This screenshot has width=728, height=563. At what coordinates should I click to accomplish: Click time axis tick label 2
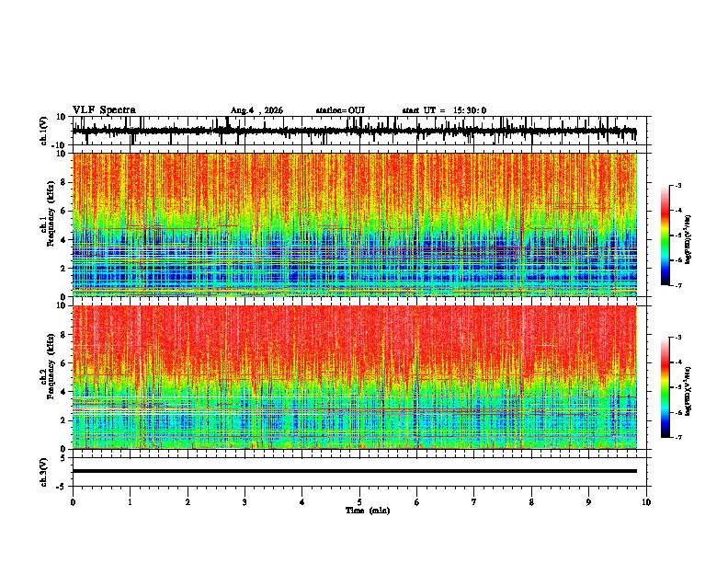point(188,502)
